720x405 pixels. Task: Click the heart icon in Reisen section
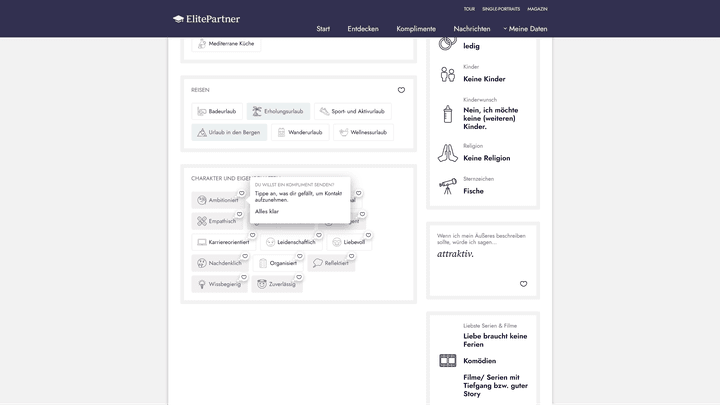[x=401, y=90]
